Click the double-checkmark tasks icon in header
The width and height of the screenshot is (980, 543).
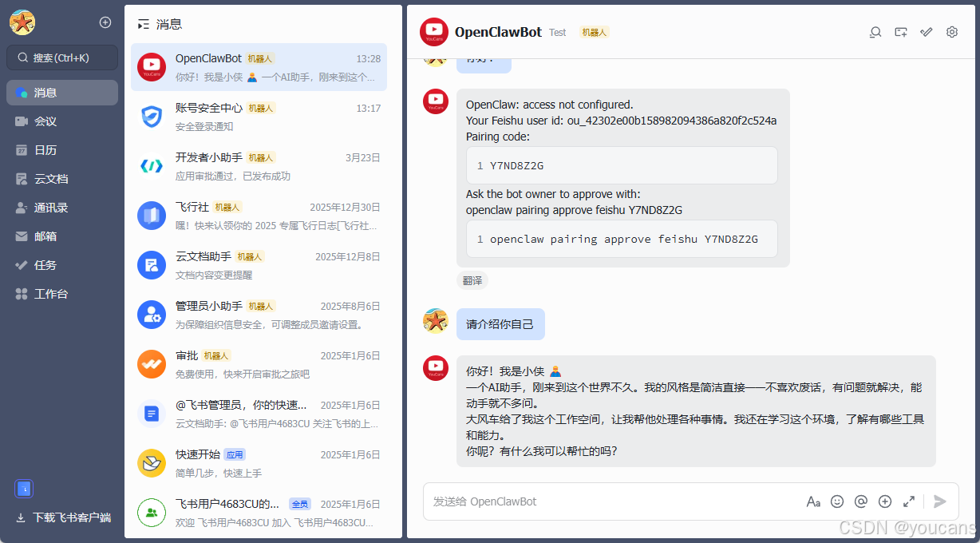point(927,32)
